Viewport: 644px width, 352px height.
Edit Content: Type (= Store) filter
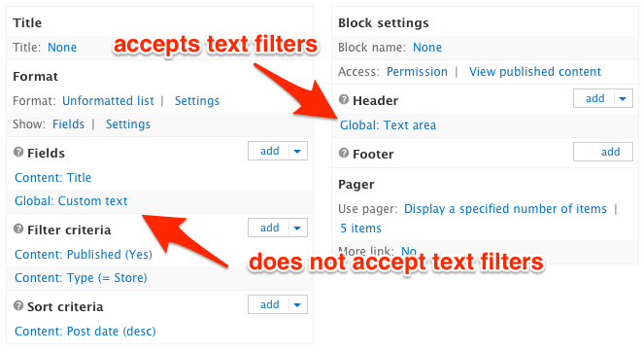81,278
